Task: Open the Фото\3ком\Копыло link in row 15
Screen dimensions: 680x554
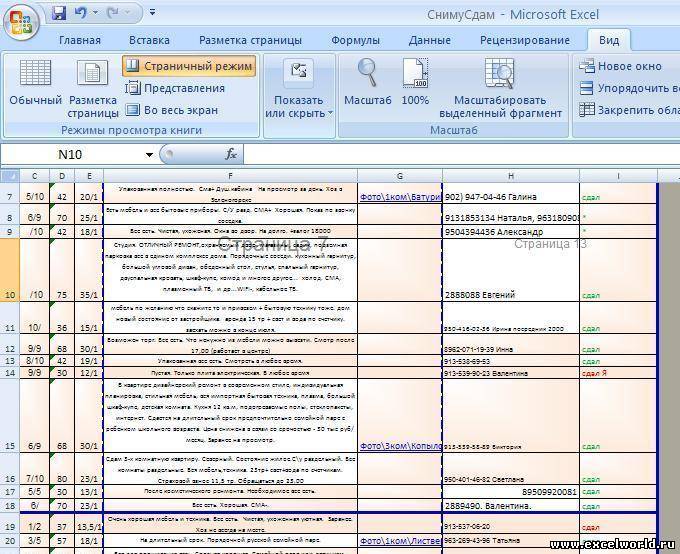Action: [401, 446]
